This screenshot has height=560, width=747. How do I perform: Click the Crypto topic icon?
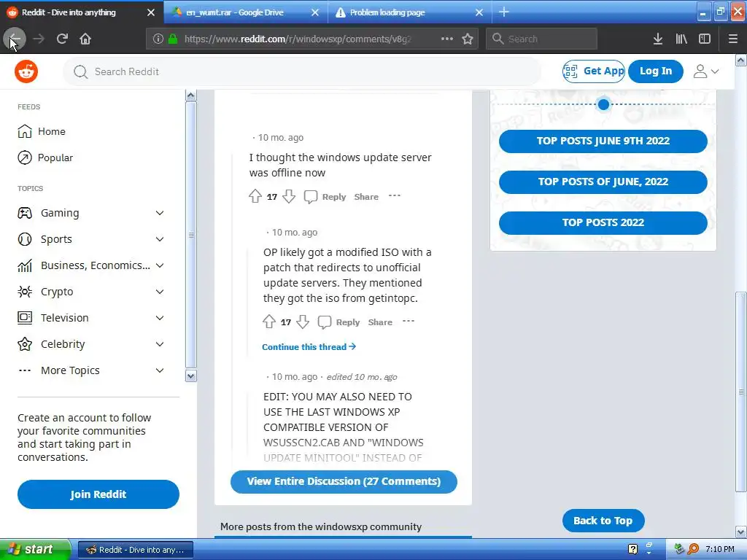point(25,292)
